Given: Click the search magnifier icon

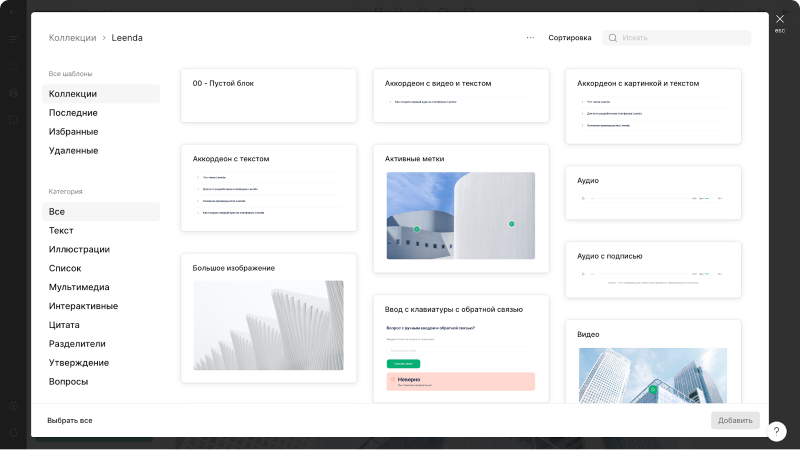Looking at the screenshot, I should click(613, 38).
